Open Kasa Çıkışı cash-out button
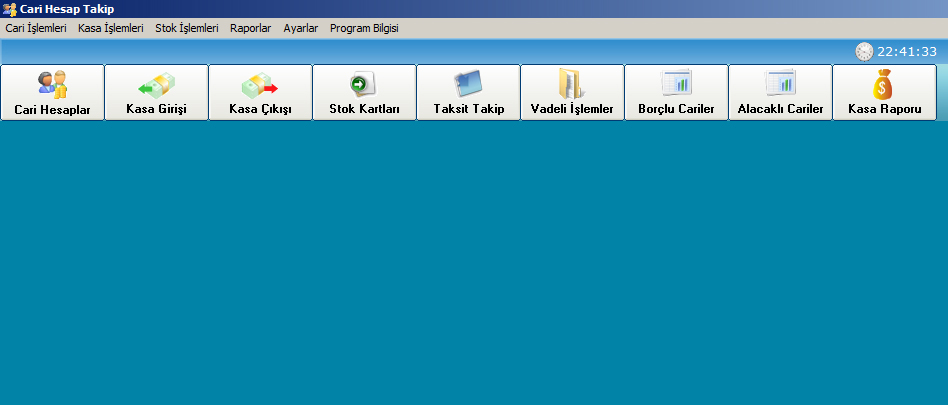Image resolution: width=948 pixels, height=405 pixels. coord(261,92)
